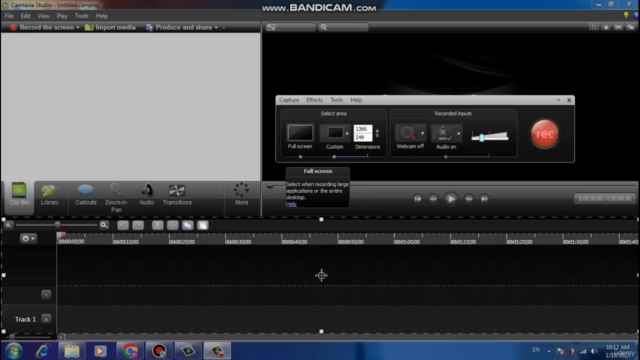Viewport: 640px width, 360px height.
Task: Open recorder Effects menu
Action: coord(314,100)
